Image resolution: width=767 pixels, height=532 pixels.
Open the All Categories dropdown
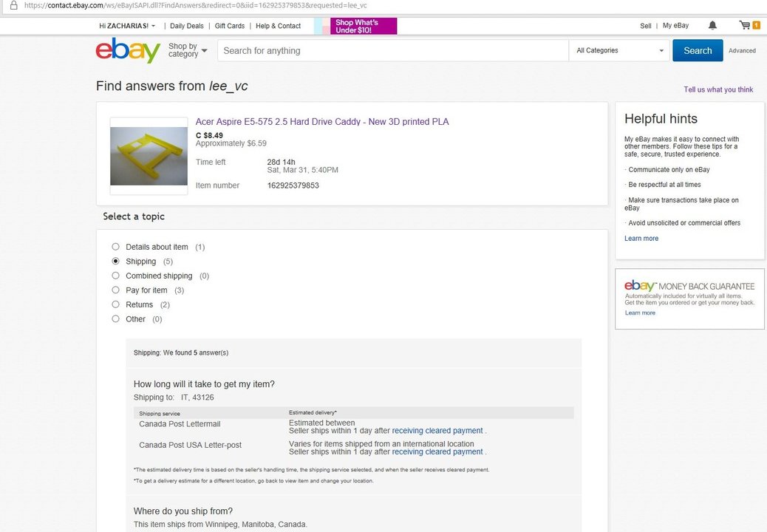coord(619,50)
